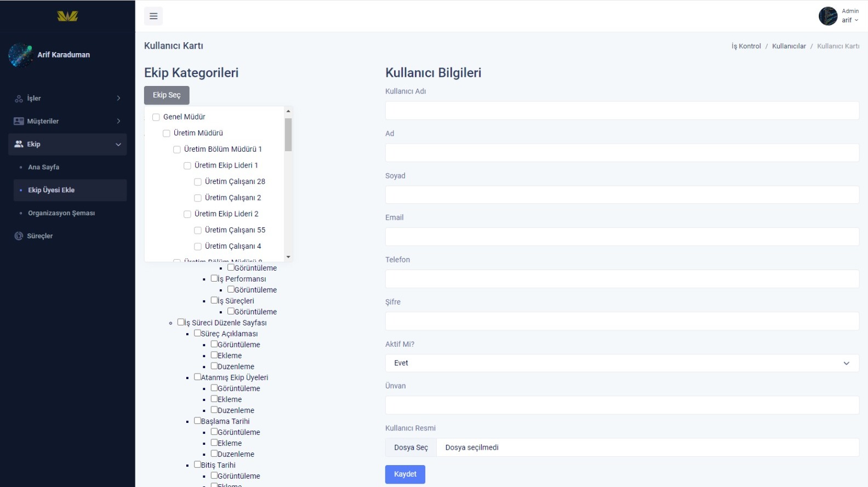The image size is (868, 487).
Task: Click the team tree scrollbar down arrow
Action: click(288, 257)
